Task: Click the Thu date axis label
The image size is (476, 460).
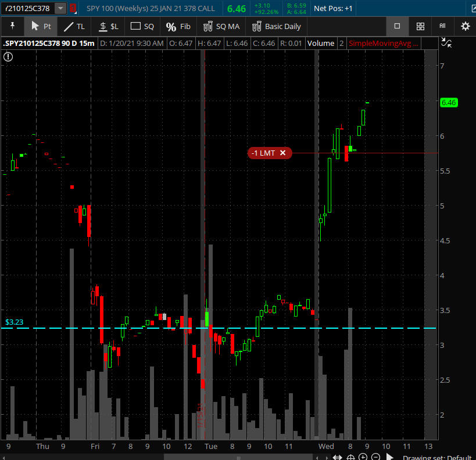Action: tap(42, 446)
